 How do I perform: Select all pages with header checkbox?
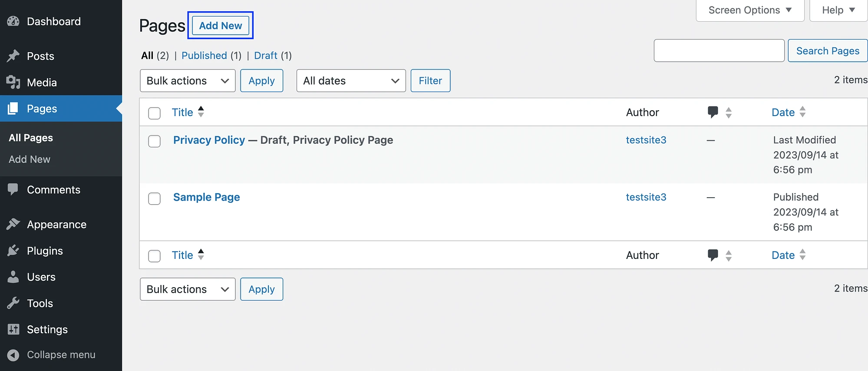coord(154,113)
